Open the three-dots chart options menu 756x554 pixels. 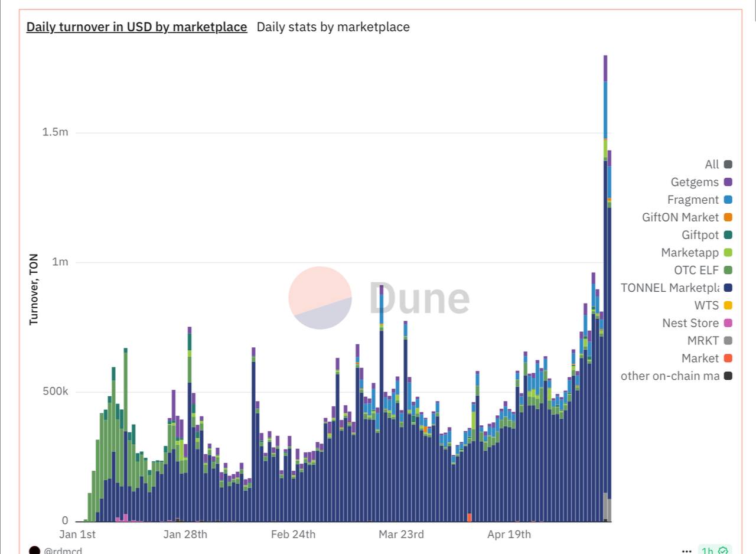(686, 551)
